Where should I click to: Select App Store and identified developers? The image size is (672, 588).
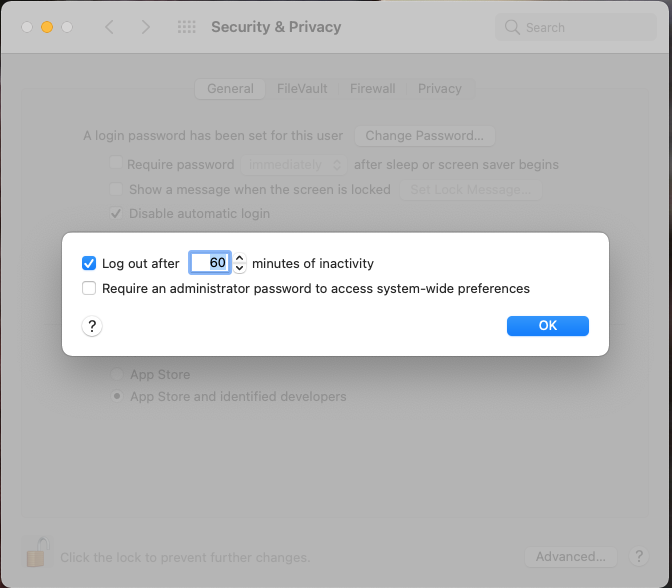[117, 397]
